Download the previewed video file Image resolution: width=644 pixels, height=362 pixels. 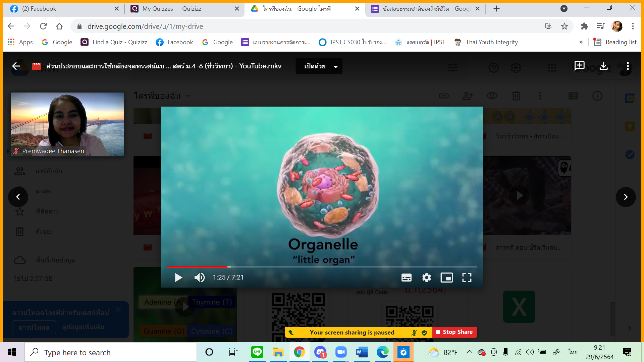[604, 66]
